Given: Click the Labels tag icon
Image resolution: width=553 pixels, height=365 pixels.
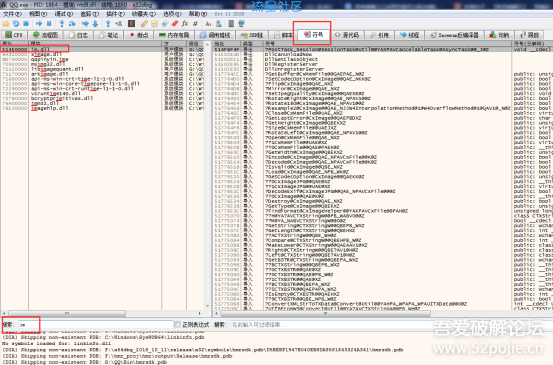Looking at the screenshot, I should [x=165, y=24].
